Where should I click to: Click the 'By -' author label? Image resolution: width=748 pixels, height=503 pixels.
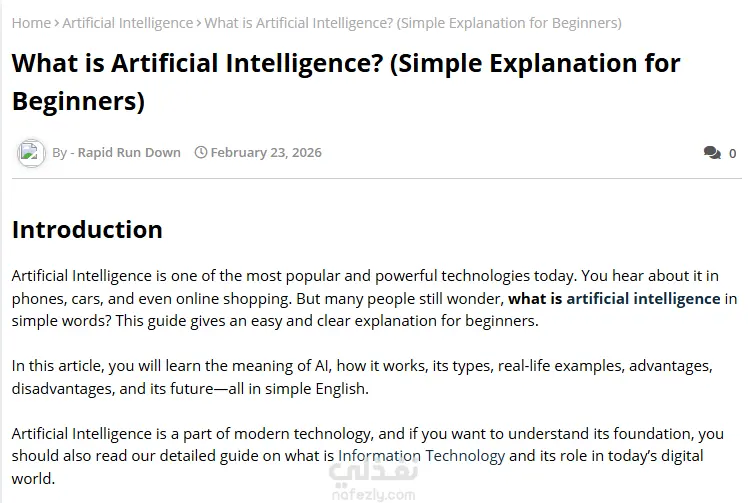tap(63, 153)
